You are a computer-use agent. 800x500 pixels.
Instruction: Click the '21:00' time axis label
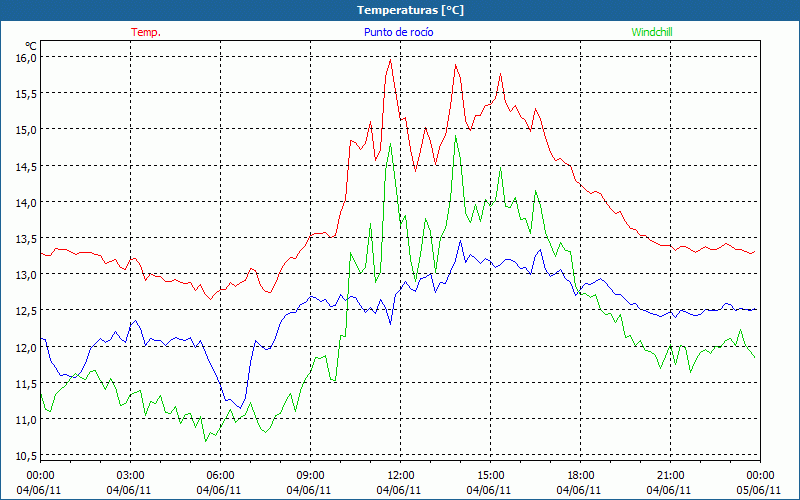670,476
